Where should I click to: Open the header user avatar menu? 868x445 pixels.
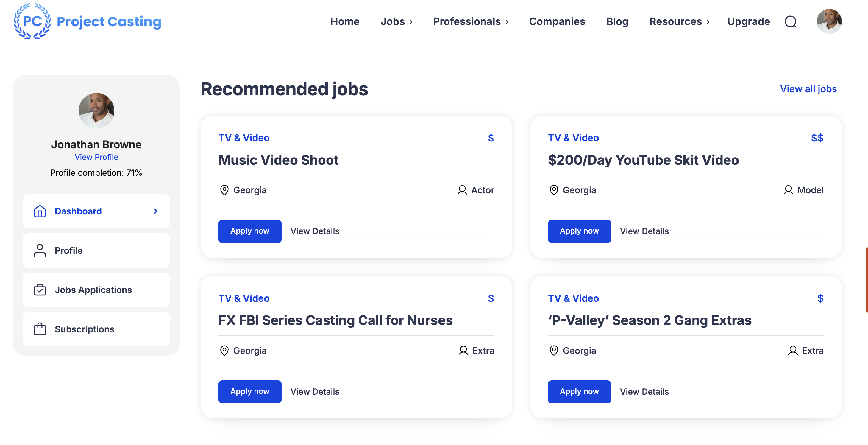(829, 21)
